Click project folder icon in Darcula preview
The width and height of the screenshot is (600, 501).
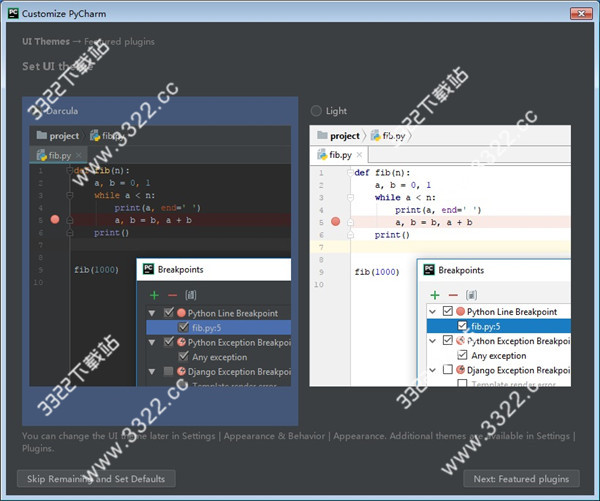pos(41,135)
